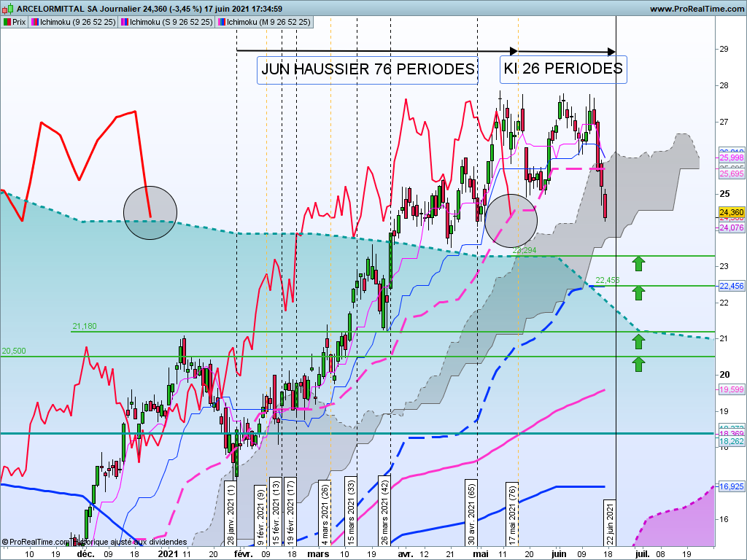This screenshot has height=560, width=747.
Task: Click the 15 févr. 2021 (13) date marker
Action: [276, 511]
